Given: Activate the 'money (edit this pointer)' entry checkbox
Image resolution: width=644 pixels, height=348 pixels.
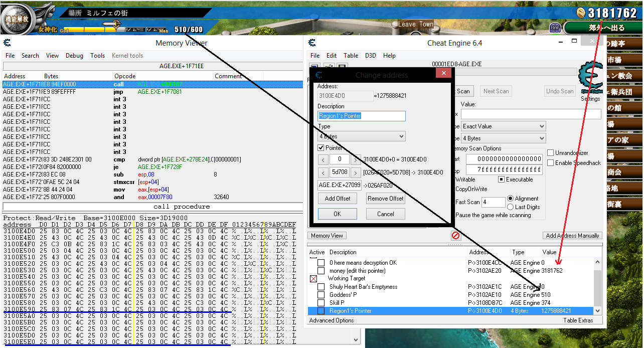Looking at the screenshot, I should 321,271.
